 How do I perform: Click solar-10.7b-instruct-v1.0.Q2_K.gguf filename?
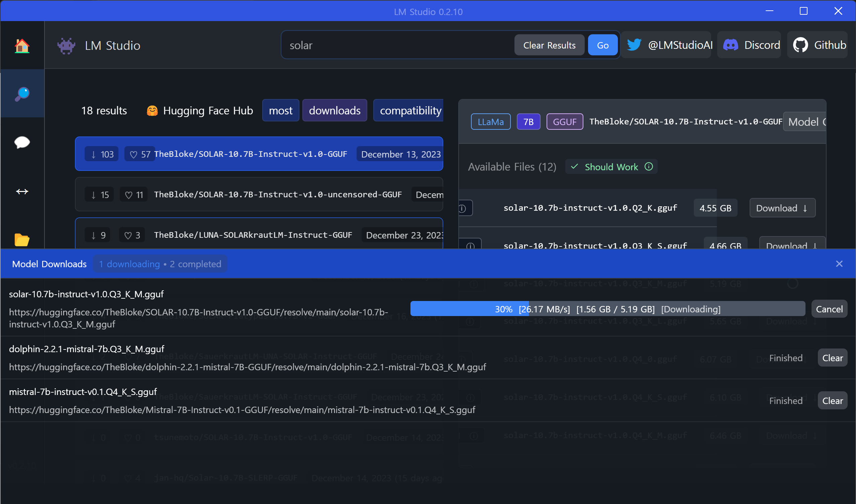point(590,208)
